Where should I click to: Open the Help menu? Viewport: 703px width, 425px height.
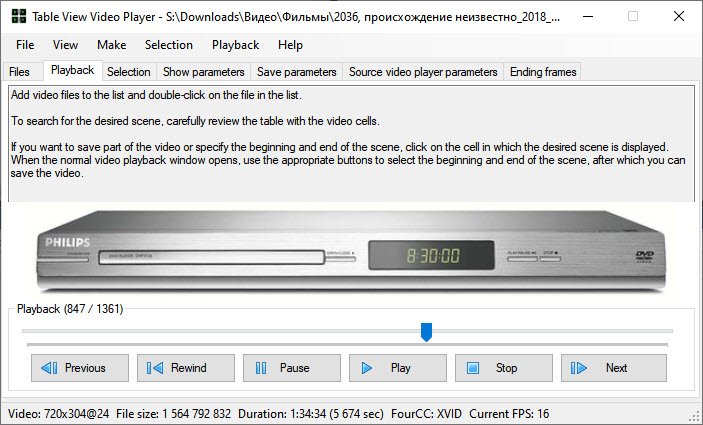(x=290, y=45)
